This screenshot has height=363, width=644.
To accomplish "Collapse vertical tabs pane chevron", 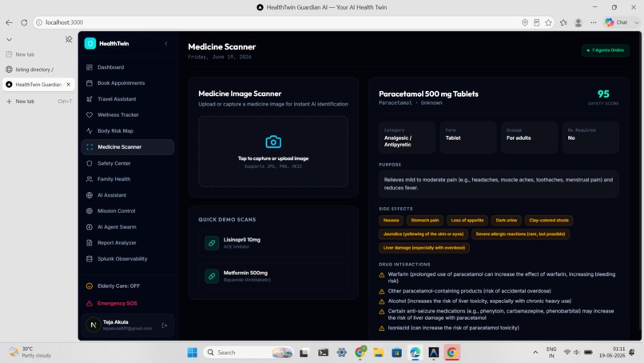I will (9, 39).
